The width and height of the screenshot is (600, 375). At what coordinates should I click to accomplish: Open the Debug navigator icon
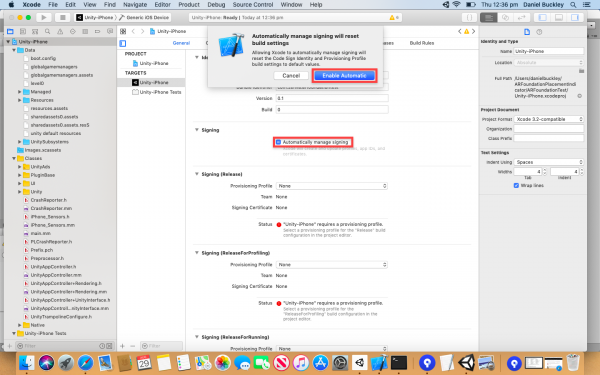(x=85, y=31)
